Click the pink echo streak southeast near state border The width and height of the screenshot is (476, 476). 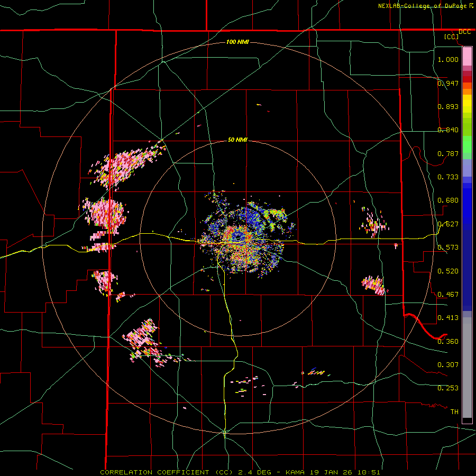coord(374,286)
